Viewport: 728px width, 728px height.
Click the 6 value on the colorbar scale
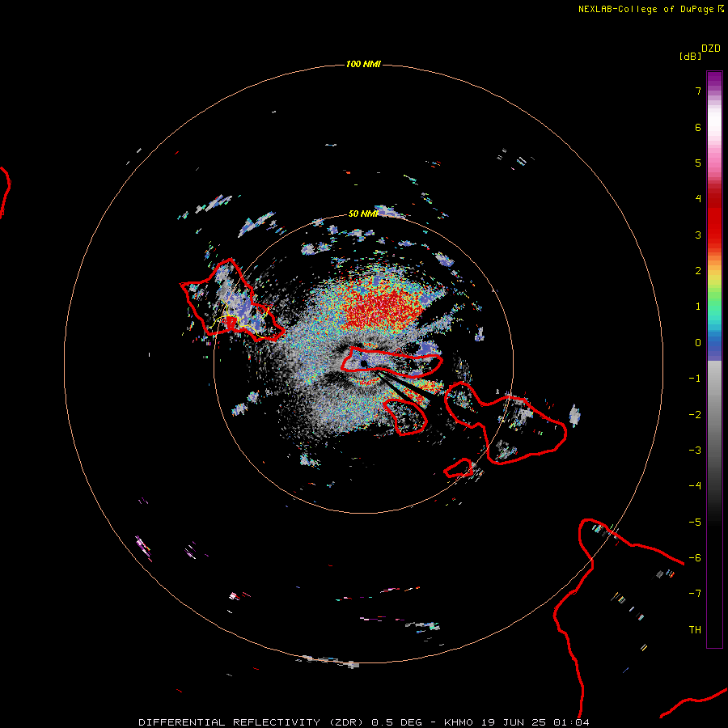tap(698, 127)
